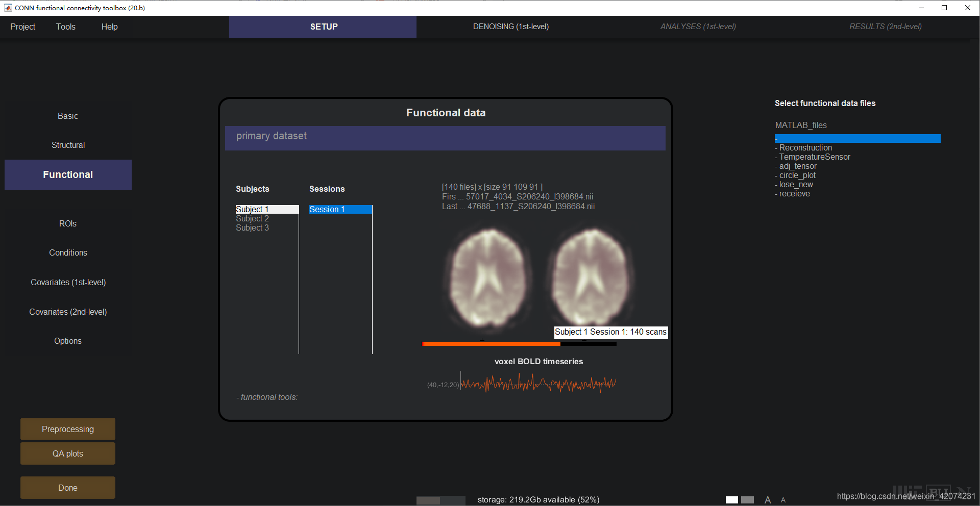The width and height of the screenshot is (980, 506).
Task: Click the right brain scan preview
Action: coord(591,279)
